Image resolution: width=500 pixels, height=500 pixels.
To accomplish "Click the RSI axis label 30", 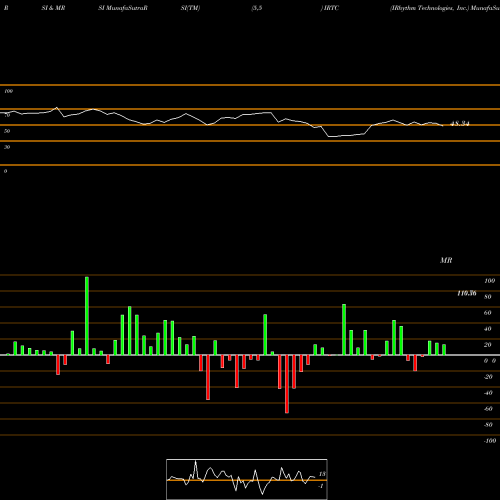I will 7,147.
